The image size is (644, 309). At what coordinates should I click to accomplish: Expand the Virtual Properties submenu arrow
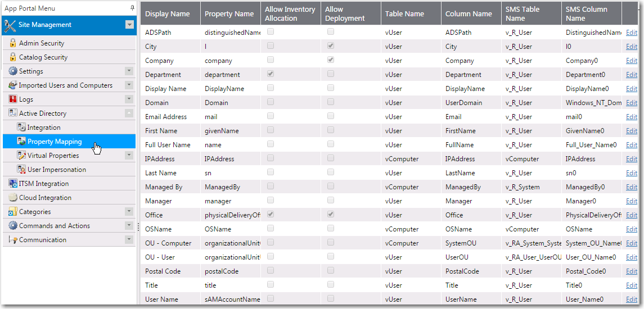(x=129, y=156)
